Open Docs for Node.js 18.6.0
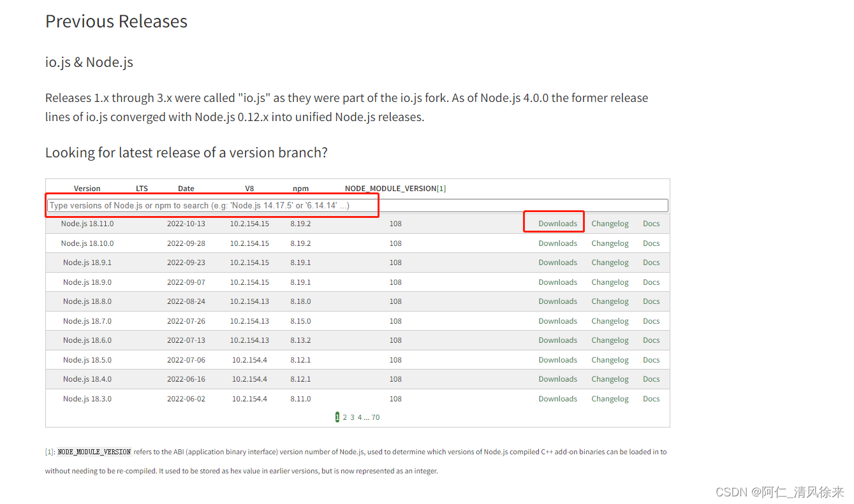Viewport: 854px width, 504px height. pyautogui.click(x=651, y=340)
